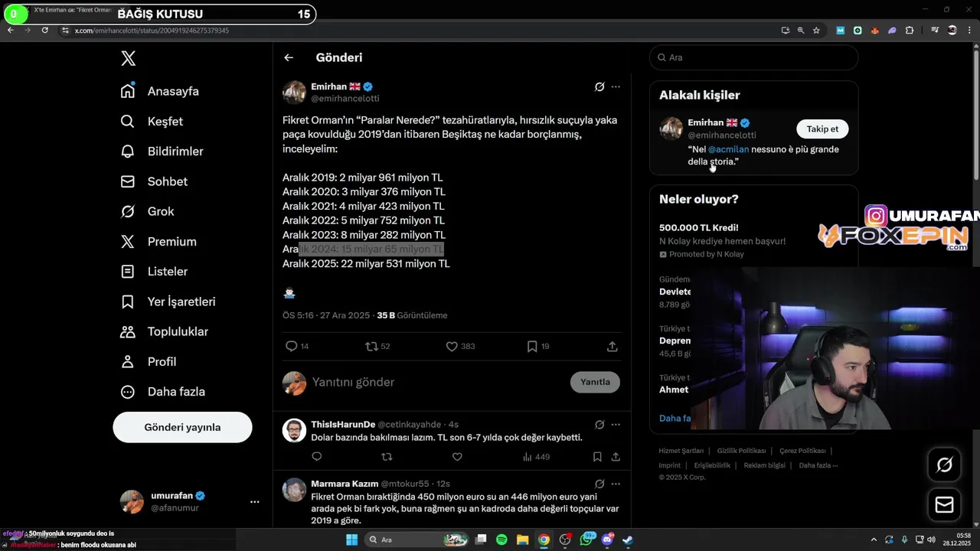980x551 pixels.
Task: Open Spotify from the taskbar
Action: pyautogui.click(x=501, y=540)
